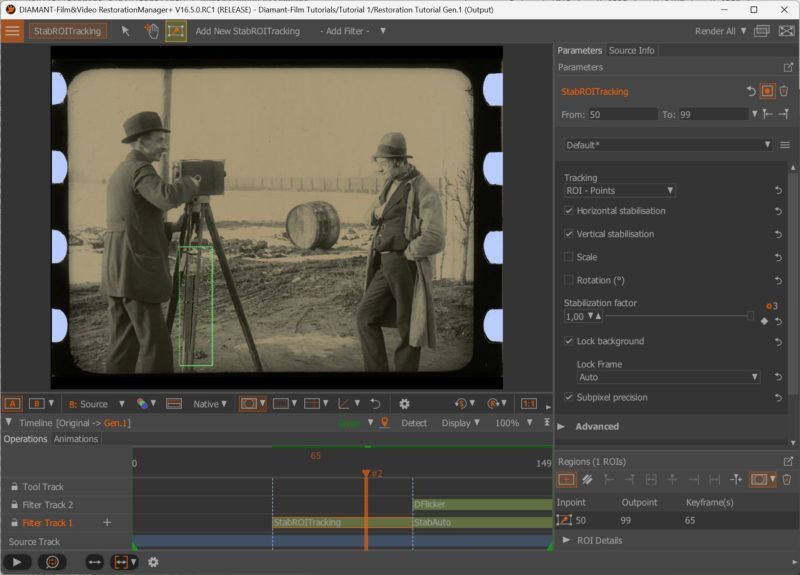Screen dimensions: 800x575
Task: Delete the ROI using Regions trash icon
Action: (x=786, y=480)
